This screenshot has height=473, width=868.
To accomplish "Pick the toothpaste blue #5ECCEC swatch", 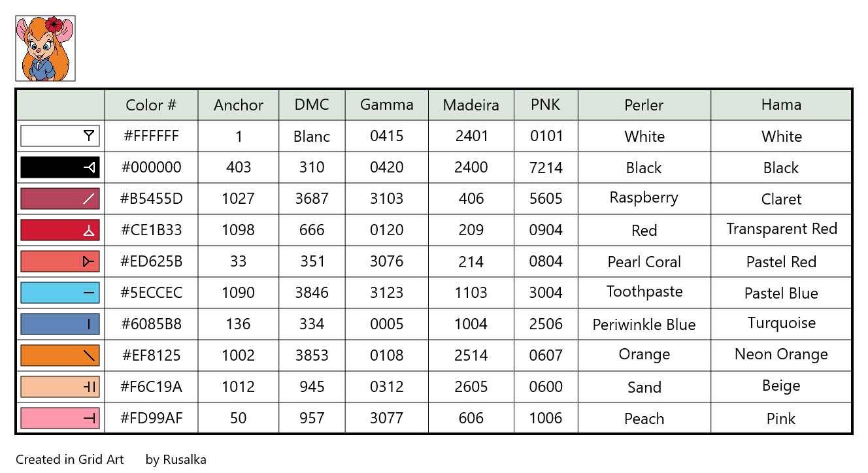I will [x=60, y=293].
